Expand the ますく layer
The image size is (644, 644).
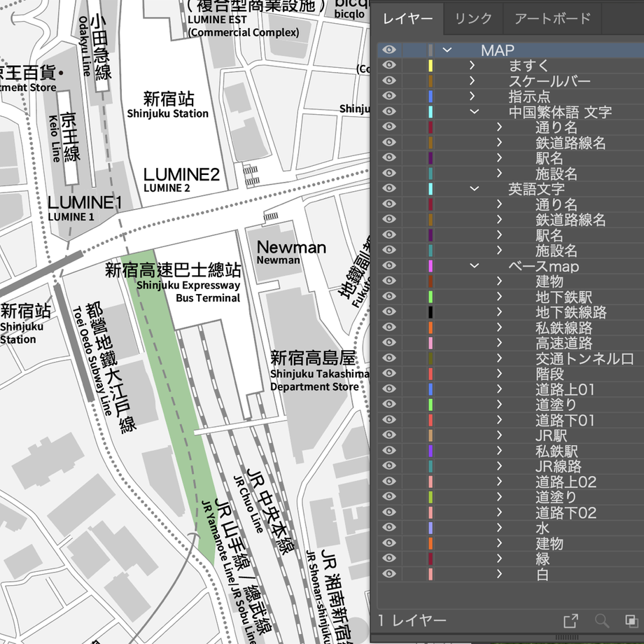point(472,65)
